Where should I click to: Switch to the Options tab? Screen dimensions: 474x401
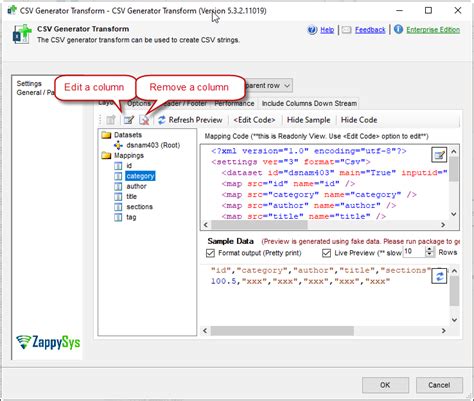point(139,104)
